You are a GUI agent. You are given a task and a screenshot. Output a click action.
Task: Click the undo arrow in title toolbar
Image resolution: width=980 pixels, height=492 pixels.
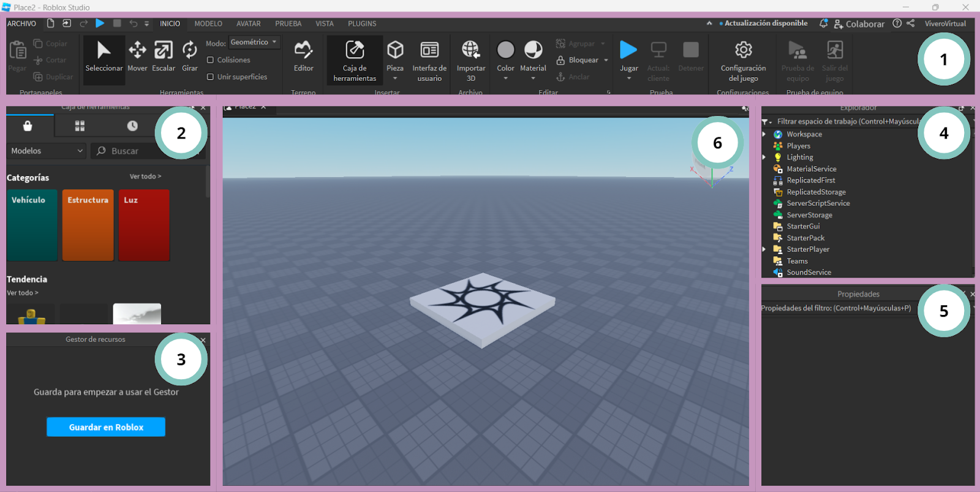(134, 23)
